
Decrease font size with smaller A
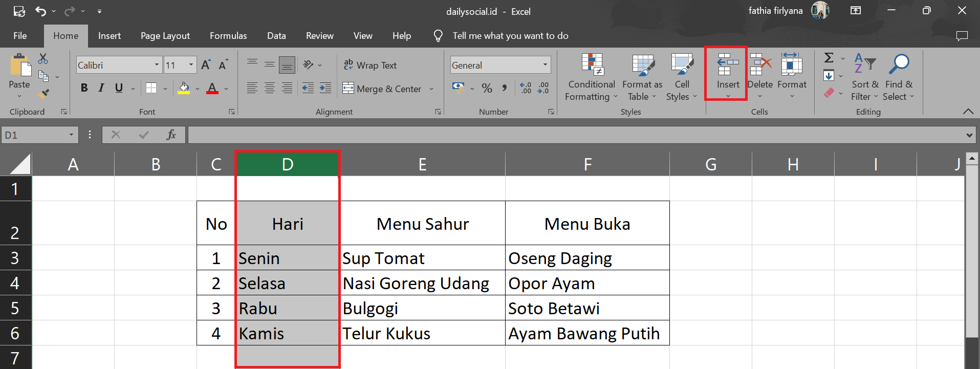tap(223, 65)
